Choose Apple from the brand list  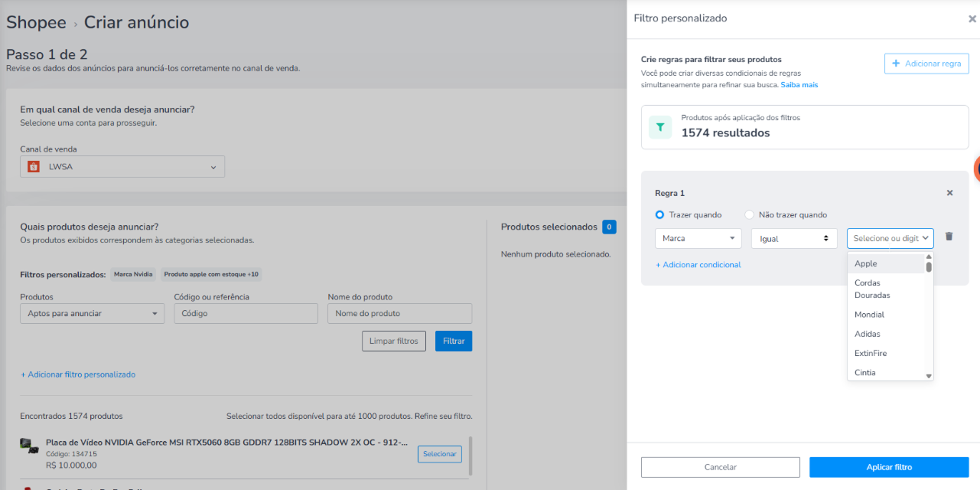[x=886, y=263]
